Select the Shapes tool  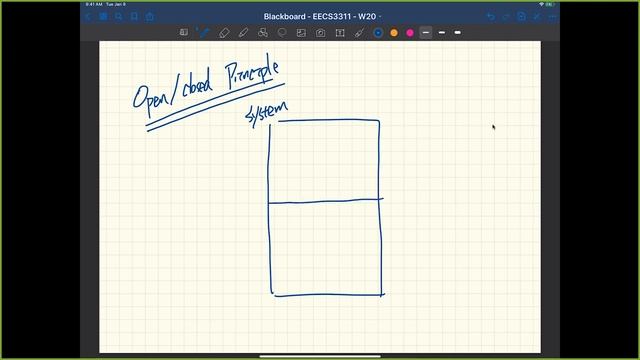262,33
